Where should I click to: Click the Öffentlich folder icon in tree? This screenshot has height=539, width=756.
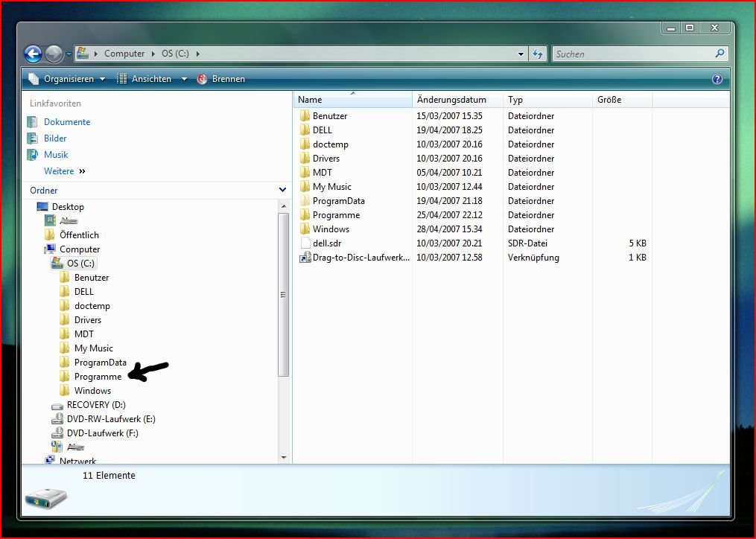pos(50,235)
